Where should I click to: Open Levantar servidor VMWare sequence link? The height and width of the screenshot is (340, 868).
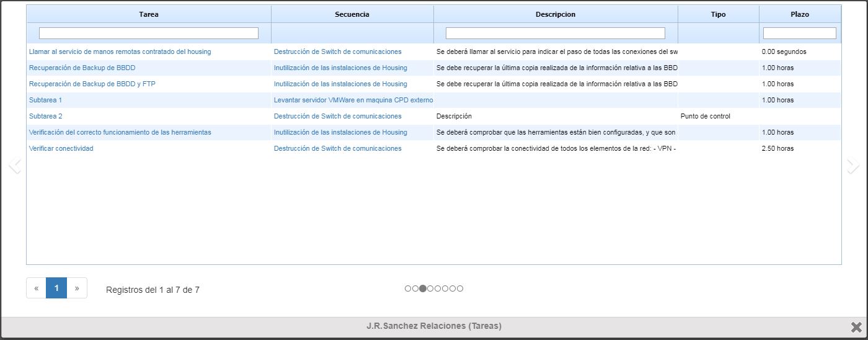353,100
